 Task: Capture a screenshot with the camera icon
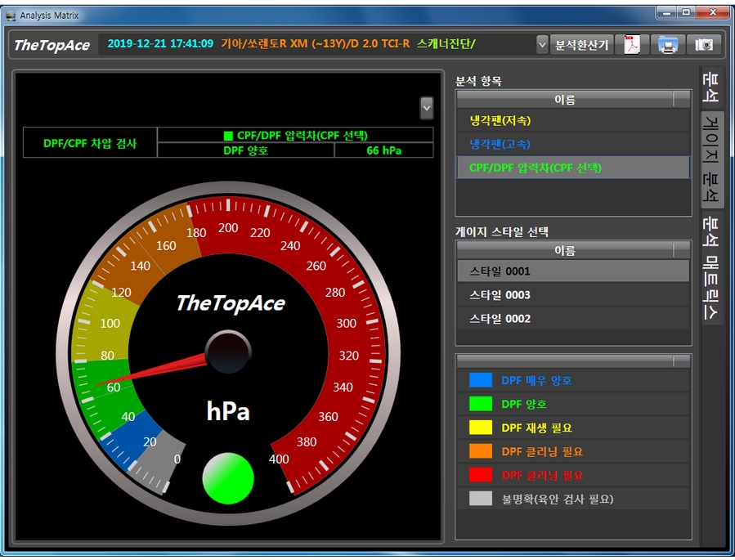coord(703,45)
